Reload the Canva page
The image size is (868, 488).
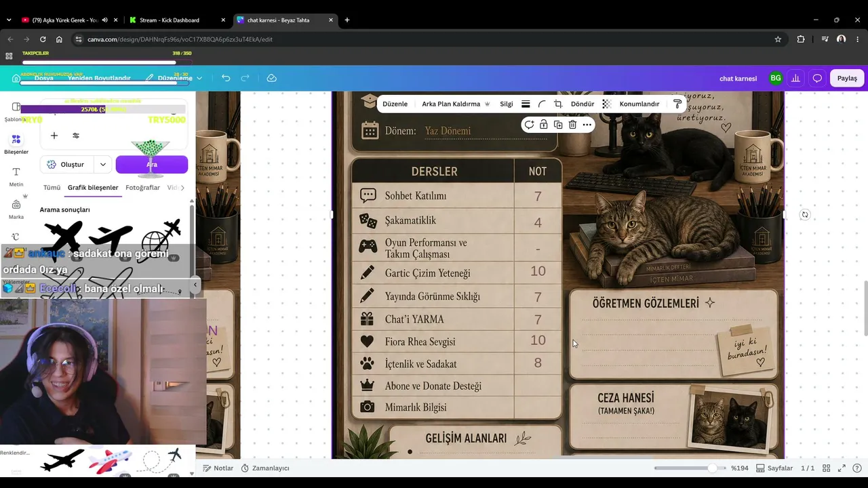[x=43, y=39]
